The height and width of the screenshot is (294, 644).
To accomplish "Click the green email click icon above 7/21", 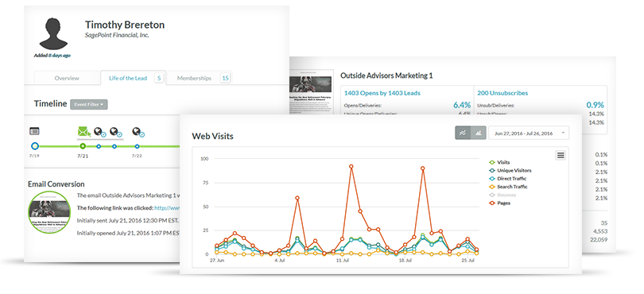I will [84, 132].
